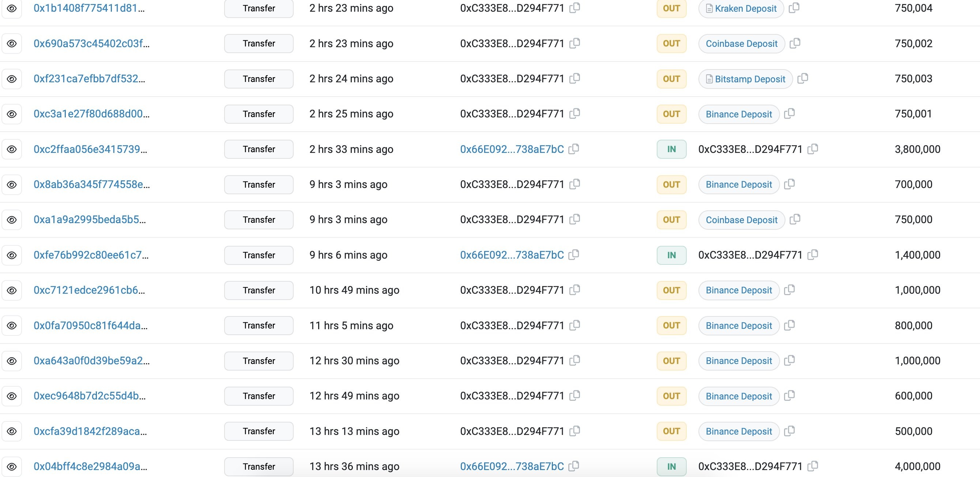Show eye preview of 0xc7121edce2961cb6
The image size is (980, 477).
(x=12, y=290)
